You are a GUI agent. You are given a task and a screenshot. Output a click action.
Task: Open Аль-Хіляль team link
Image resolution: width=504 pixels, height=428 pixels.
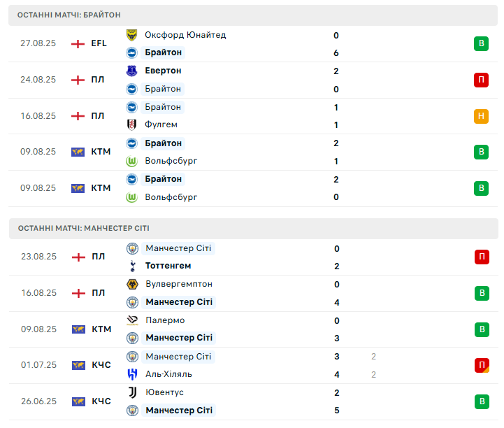[x=168, y=374]
